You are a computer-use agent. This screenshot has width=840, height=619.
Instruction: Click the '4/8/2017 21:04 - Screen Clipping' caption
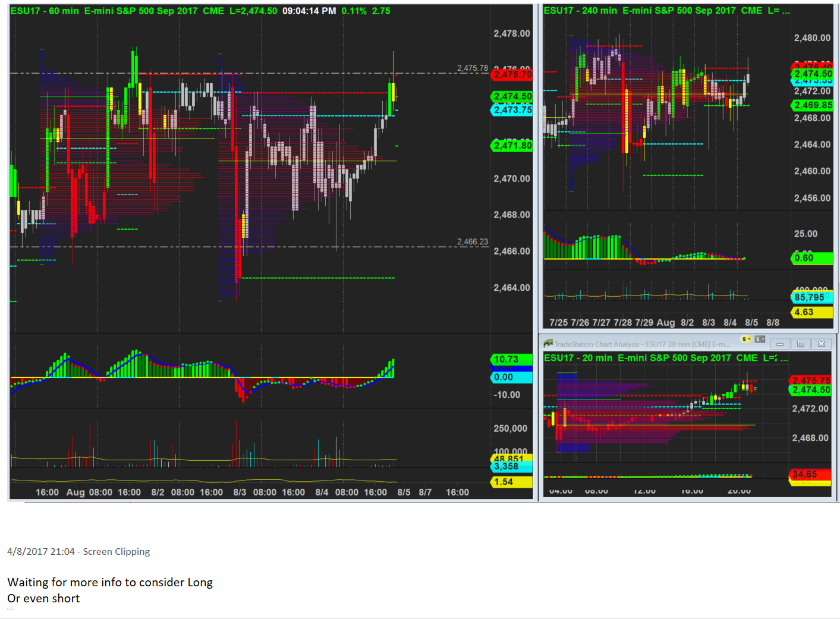78,551
